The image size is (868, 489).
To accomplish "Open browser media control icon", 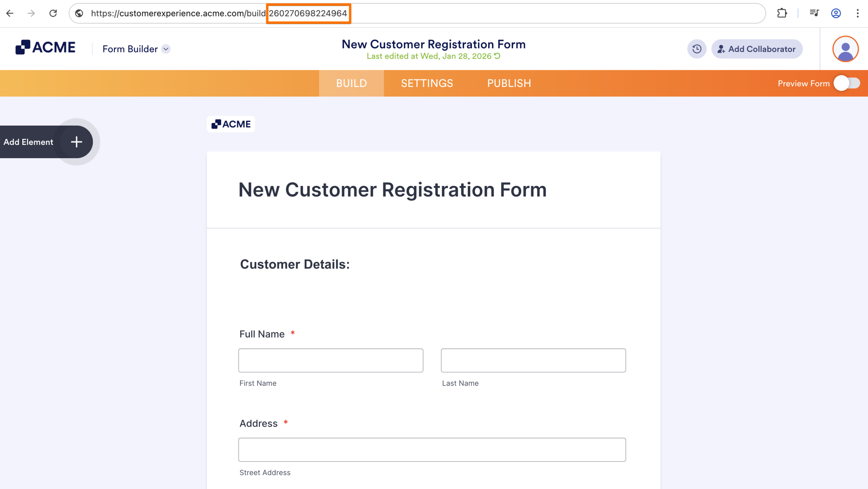I will (x=814, y=13).
